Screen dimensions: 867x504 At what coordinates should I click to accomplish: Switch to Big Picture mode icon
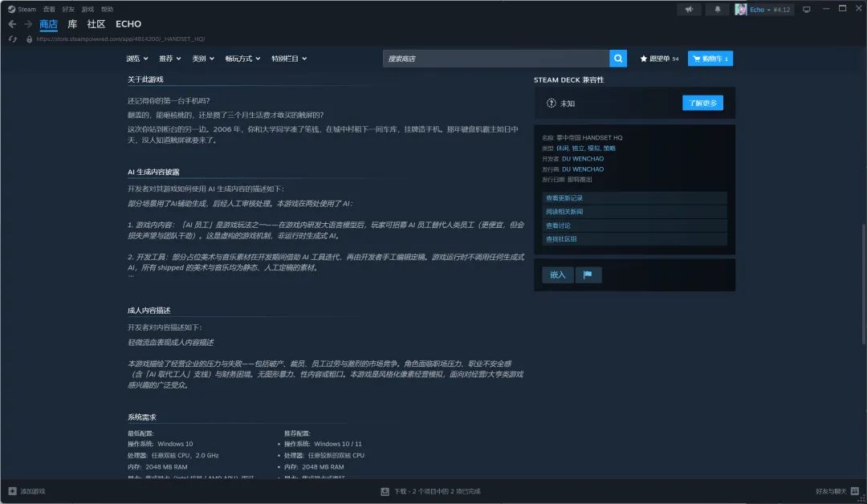807,10
